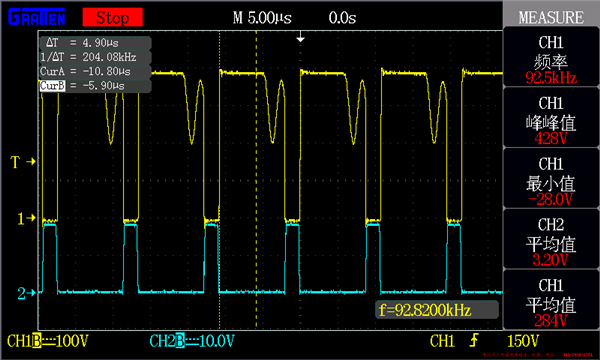Click the CH1 100V scale coupling icon
Screen dimensions: 600x360
click(x=37, y=341)
